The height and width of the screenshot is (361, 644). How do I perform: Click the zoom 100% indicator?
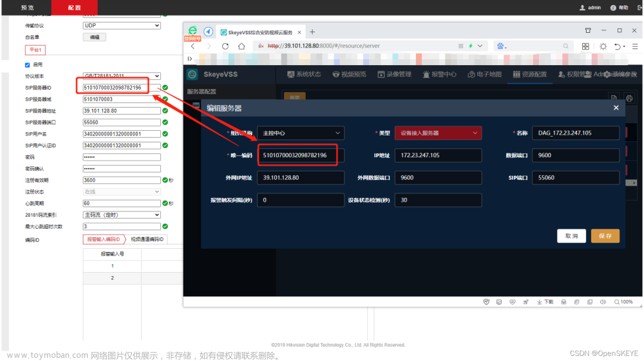pyautogui.click(x=623, y=302)
